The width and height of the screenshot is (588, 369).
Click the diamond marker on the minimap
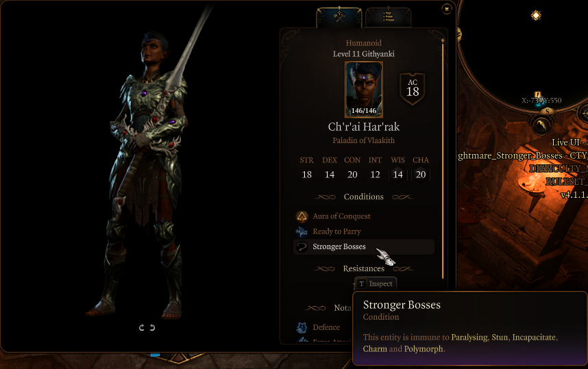pyautogui.click(x=536, y=15)
